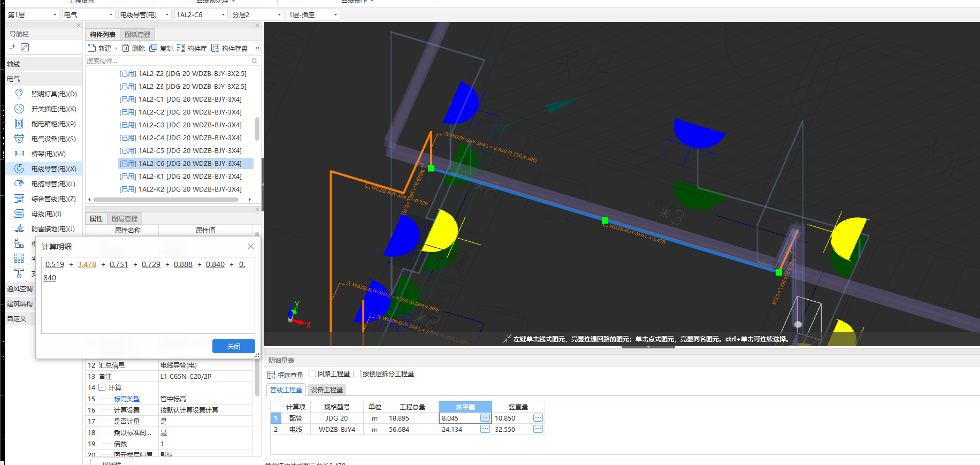Screen dimensions: 980x465
Task: Expand toolbar overflow arrow after 构件存盘
Action: pyautogui.click(x=257, y=48)
